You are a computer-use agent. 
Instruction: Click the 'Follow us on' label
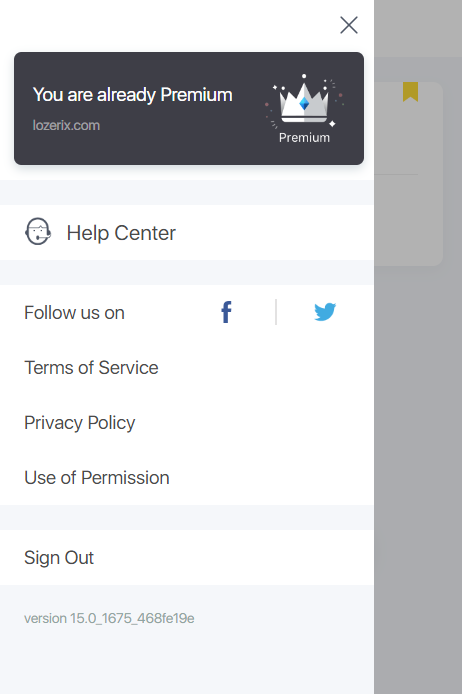(x=74, y=313)
